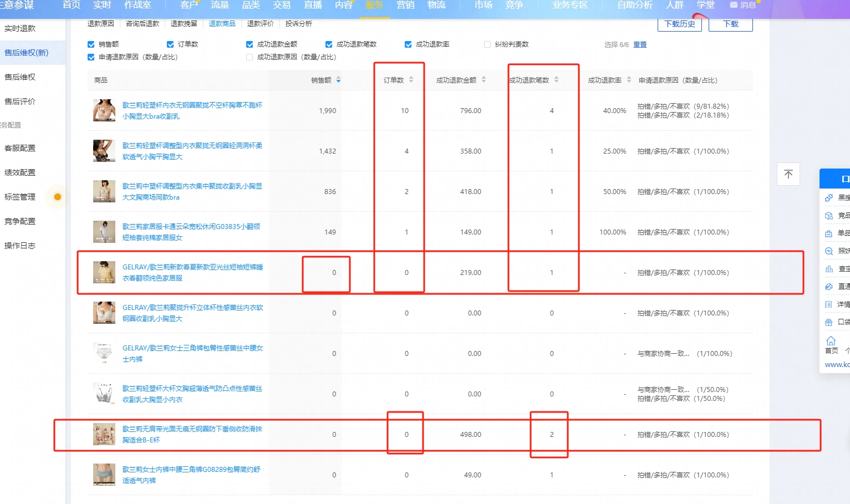Click the back-to-top arrow icon
The width and height of the screenshot is (850, 504).
pos(788,174)
